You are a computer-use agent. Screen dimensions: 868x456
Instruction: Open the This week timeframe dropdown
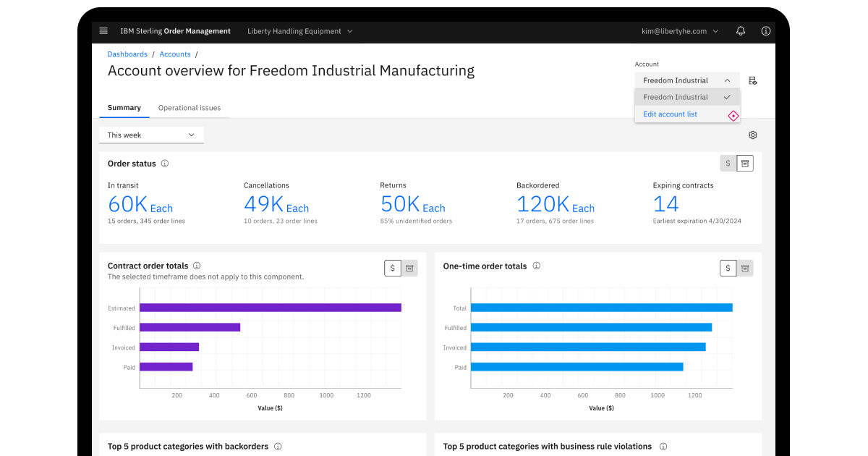[151, 135]
